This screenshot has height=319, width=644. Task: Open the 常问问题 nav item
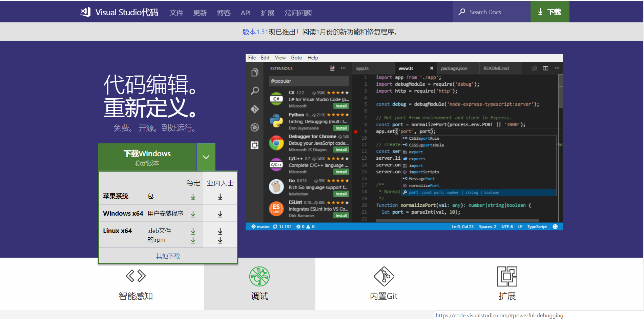point(298,13)
